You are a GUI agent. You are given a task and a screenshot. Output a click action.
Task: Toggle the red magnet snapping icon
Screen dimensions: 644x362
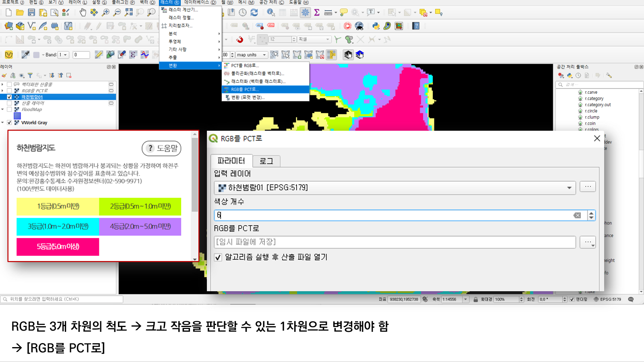point(240,39)
